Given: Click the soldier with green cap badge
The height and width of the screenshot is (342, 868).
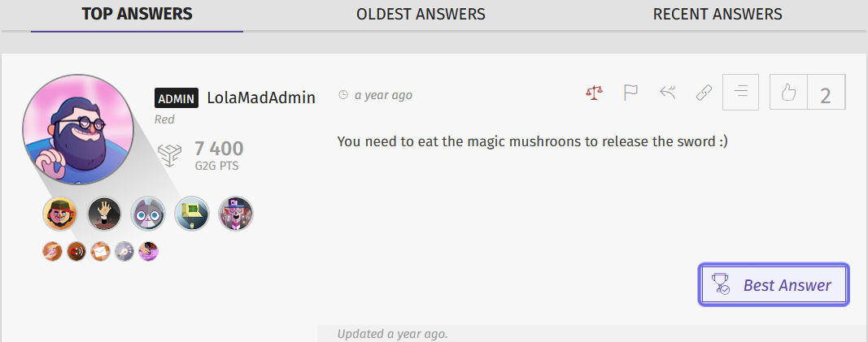Looking at the screenshot, I should click(x=59, y=214).
